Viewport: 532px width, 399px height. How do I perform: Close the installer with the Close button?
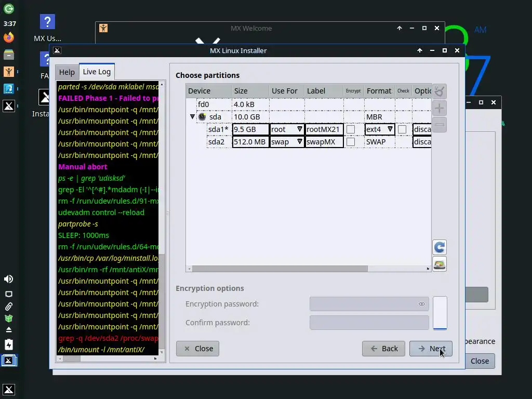[x=197, y=349]
